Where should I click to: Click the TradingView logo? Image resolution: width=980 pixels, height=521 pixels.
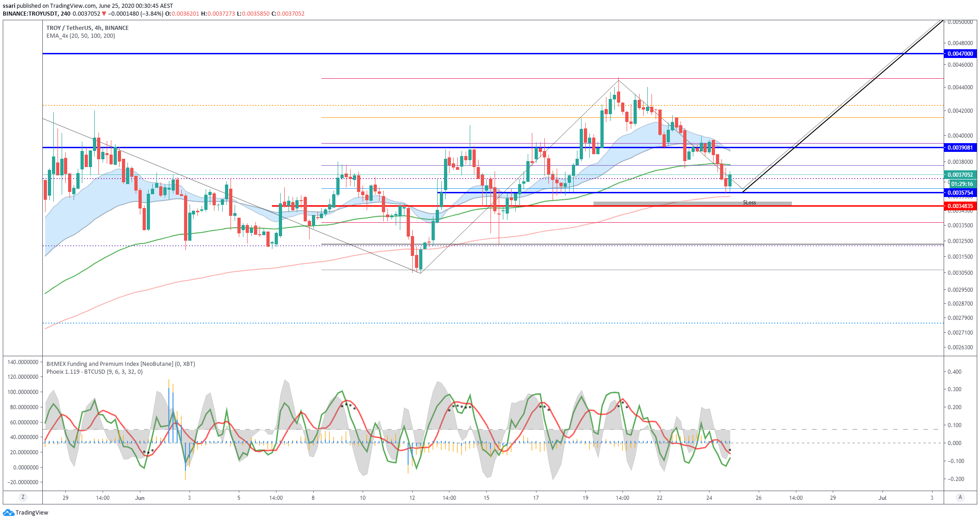point(25,513)
